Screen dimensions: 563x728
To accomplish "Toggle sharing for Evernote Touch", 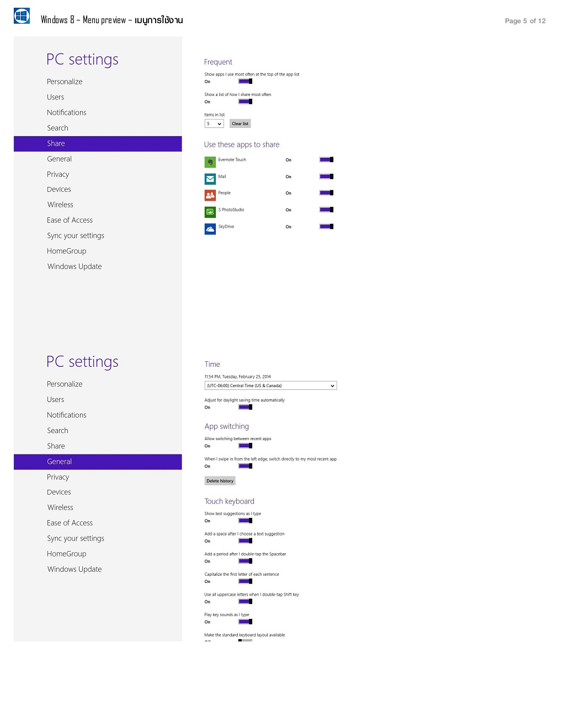I will tap(326, 159).
